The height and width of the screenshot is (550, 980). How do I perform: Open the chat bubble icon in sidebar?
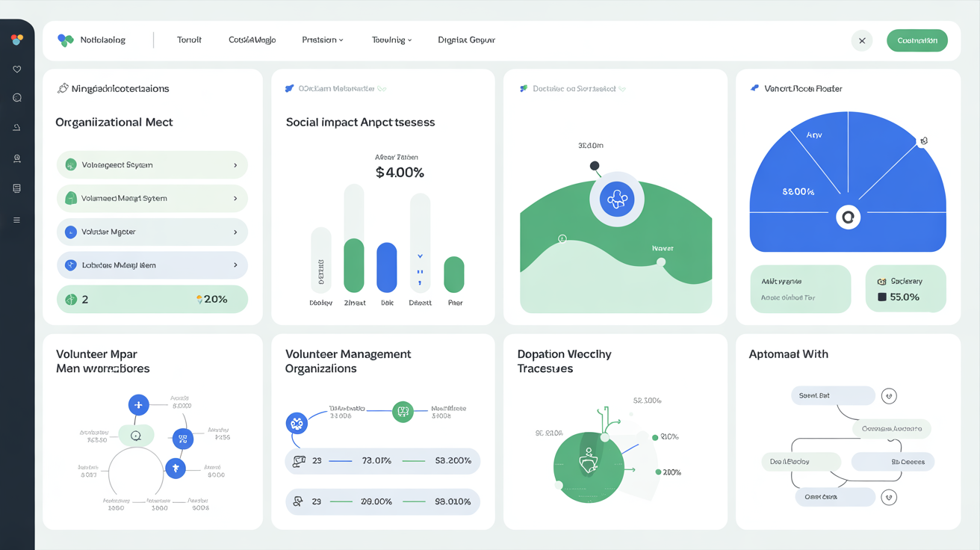pos(16,98)
